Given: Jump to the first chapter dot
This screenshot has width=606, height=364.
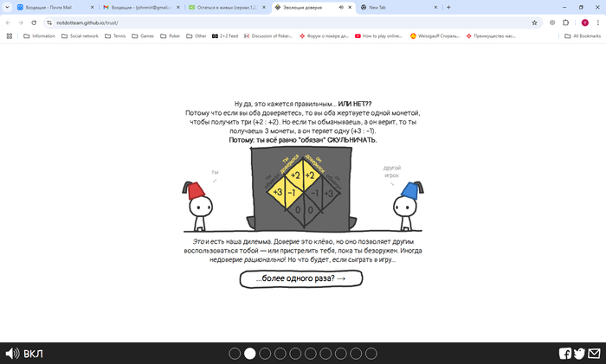Looking at the screenshot, I should pyautogui.click(x=235, y=353).
